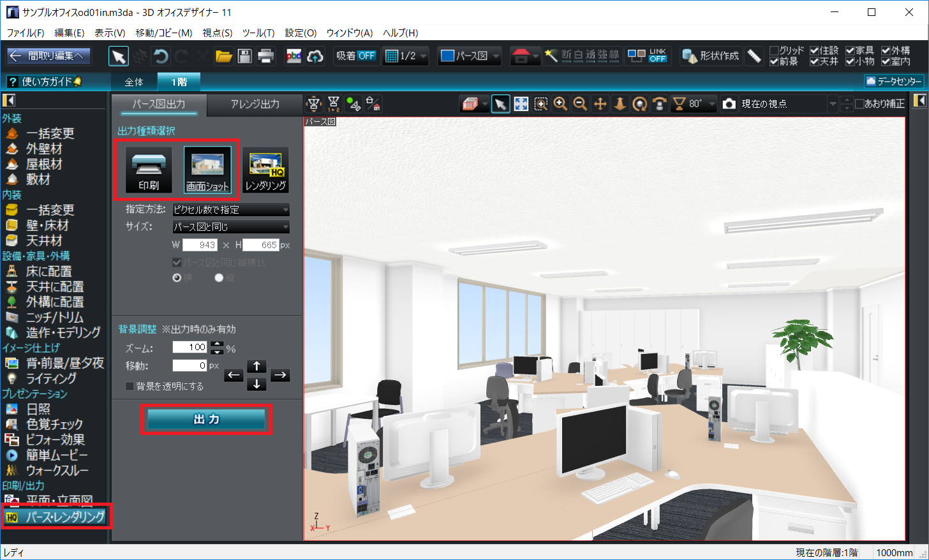Click the printer icon in main toolbar

point(265,56)
